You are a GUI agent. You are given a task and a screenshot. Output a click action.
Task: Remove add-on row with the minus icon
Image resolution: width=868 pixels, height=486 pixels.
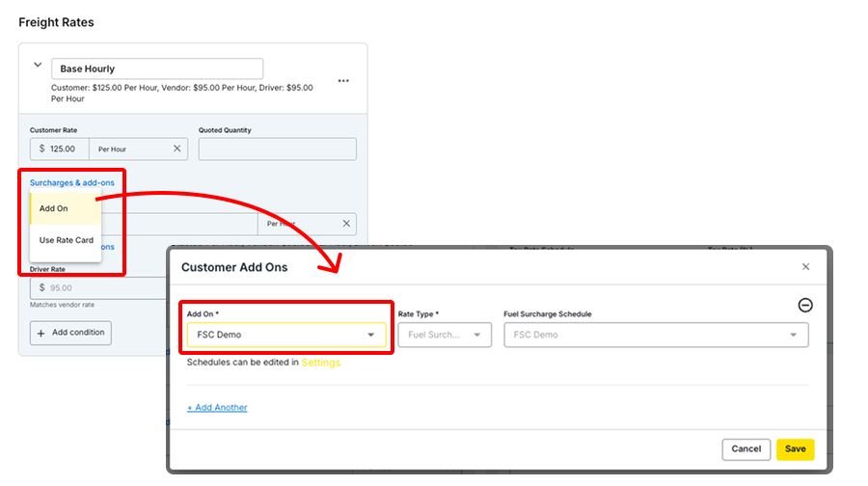tap(805, 305)
